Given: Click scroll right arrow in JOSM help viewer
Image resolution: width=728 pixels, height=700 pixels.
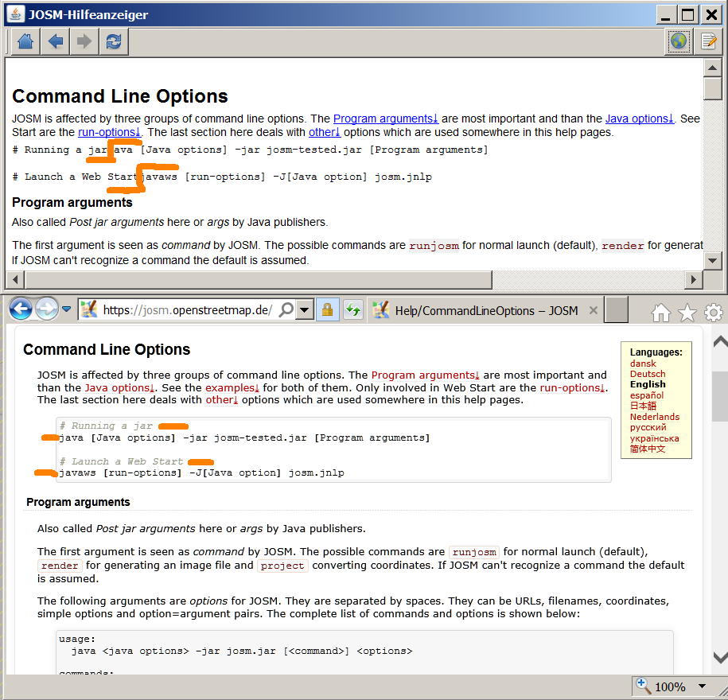Looking at the screenshot, I should coord(694,279).
